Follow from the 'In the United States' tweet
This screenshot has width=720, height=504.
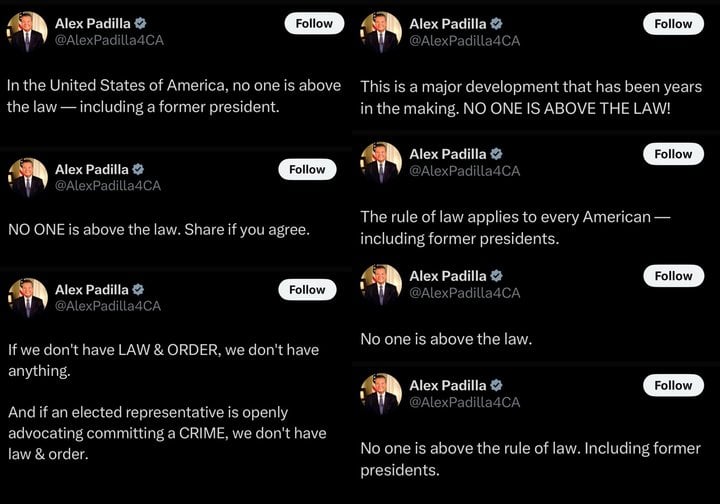pyautogui.click(x=314, y=24)
